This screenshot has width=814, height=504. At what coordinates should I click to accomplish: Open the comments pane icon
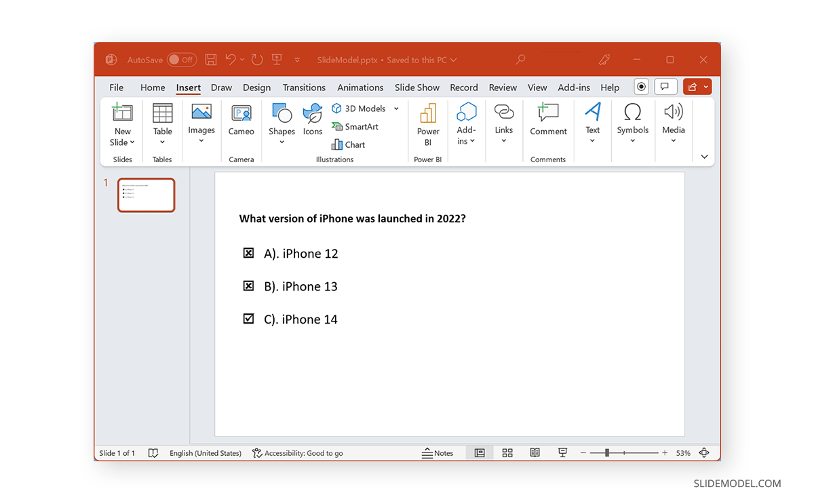coord(665,87)
